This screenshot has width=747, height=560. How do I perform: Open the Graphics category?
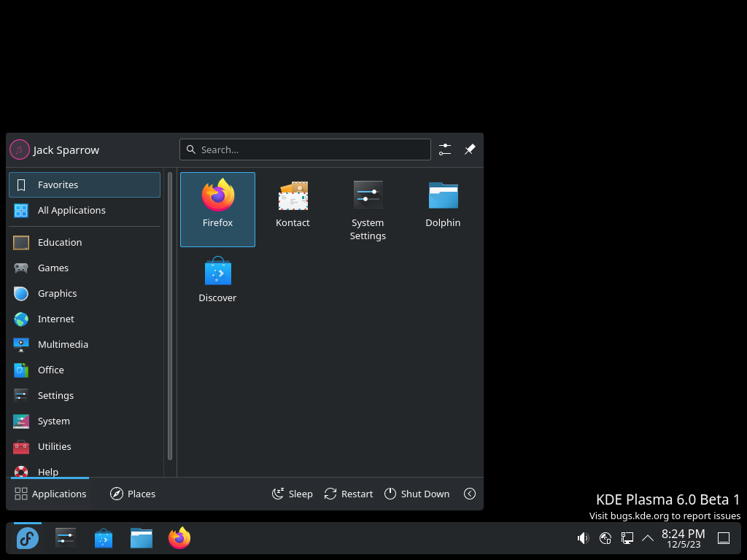(85, 293)
